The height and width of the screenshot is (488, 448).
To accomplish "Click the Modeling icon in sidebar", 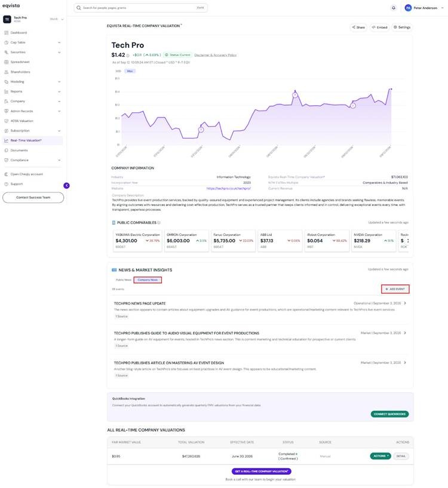I will 6,82.
